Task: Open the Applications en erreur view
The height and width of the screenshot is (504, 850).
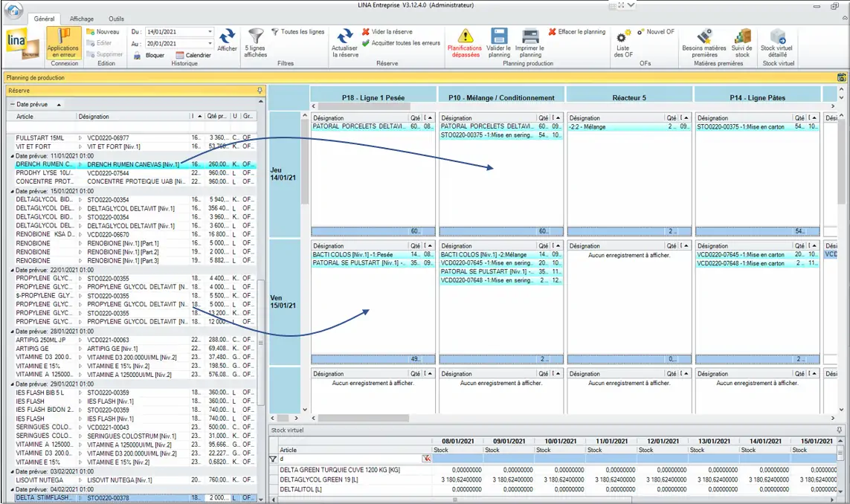Action: click(x=64, y=43)
